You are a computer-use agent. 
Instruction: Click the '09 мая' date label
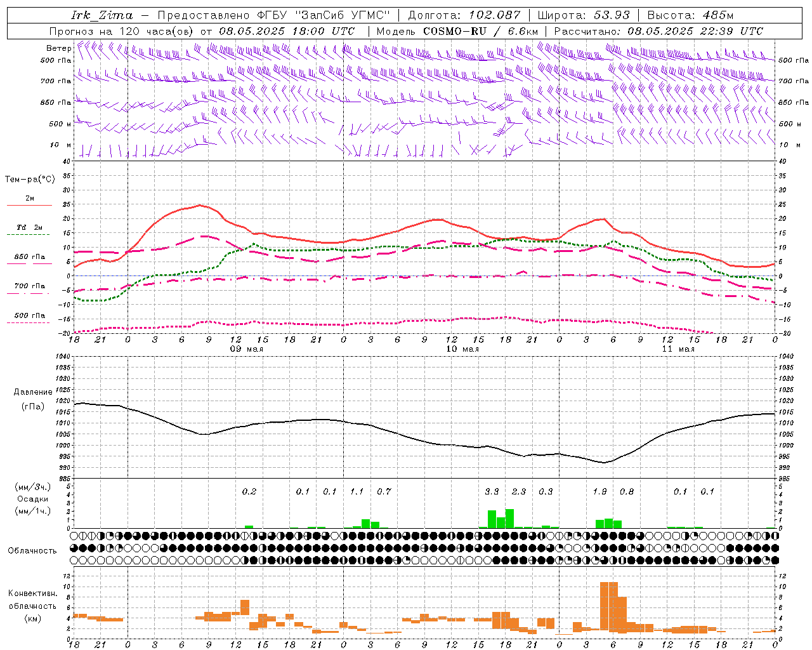click(247, 349)
